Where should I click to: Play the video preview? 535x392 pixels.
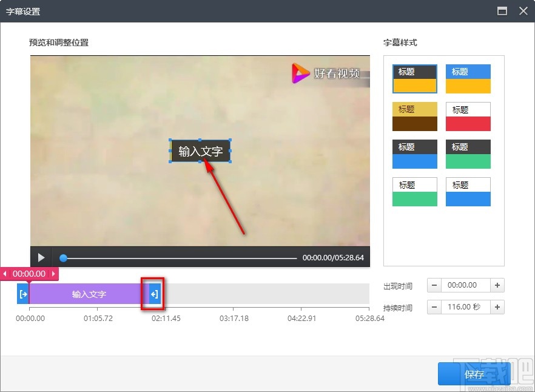coord(41,257)
